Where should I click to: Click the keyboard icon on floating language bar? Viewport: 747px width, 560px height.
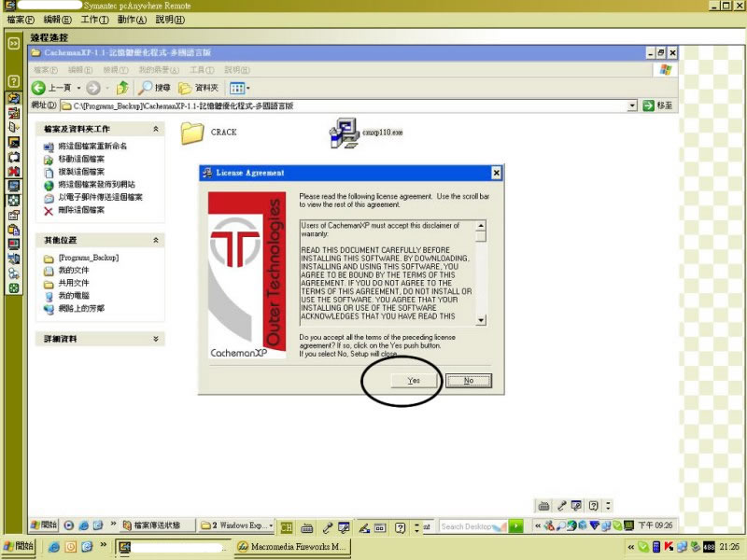543,506
